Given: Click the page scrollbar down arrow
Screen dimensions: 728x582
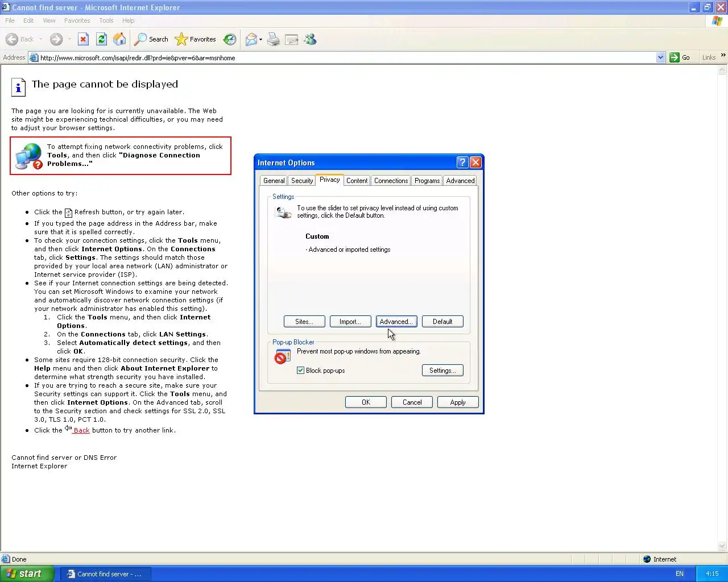Looking at the screenshot, I should coord(723,547).
